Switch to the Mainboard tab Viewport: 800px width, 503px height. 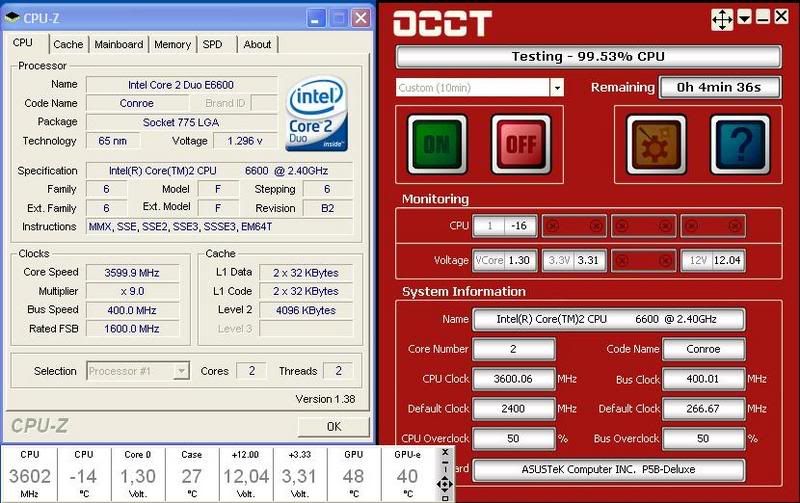pos(118,44)
